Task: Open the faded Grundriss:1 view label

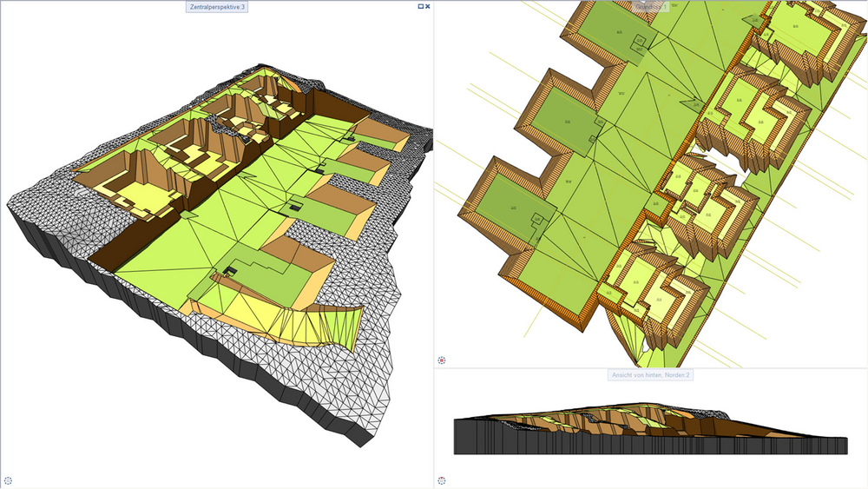Action: click(651, 7)
